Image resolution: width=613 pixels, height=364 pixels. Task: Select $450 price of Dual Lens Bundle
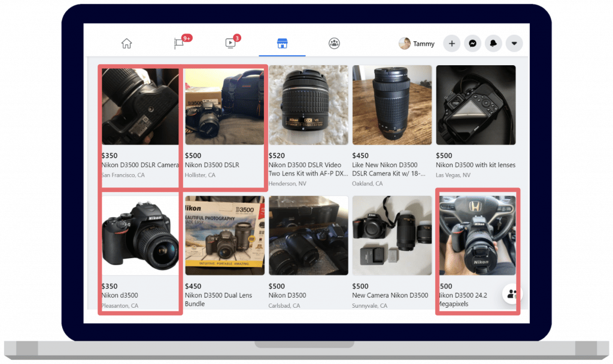[x=193, y=286]
